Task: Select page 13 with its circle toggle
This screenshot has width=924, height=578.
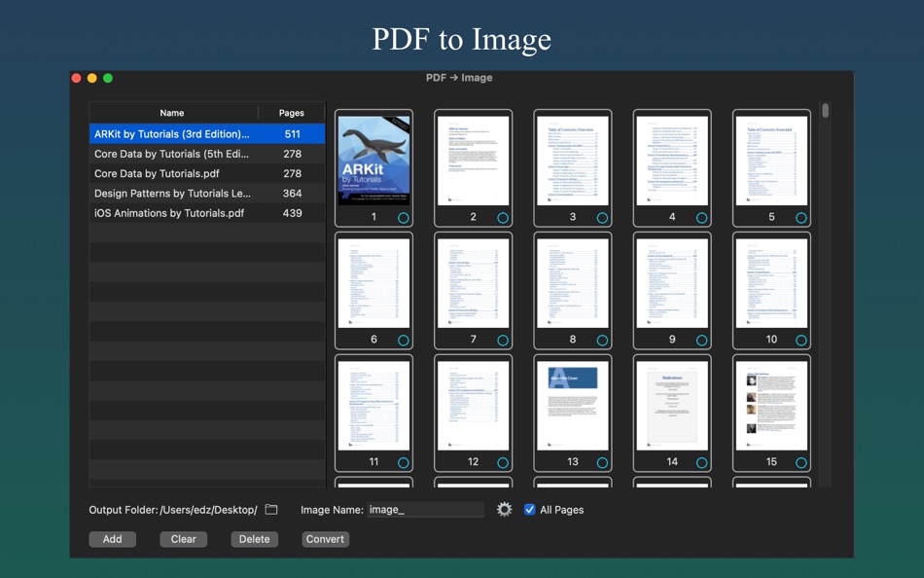Action: (x=602, y=463)
